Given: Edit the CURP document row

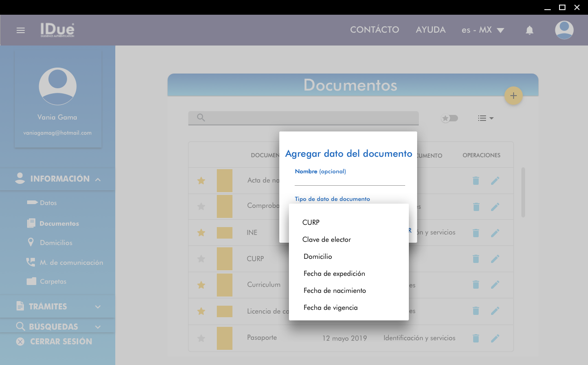Looking at the screenshot, I should pyautogui.click(x=495, y=259).
